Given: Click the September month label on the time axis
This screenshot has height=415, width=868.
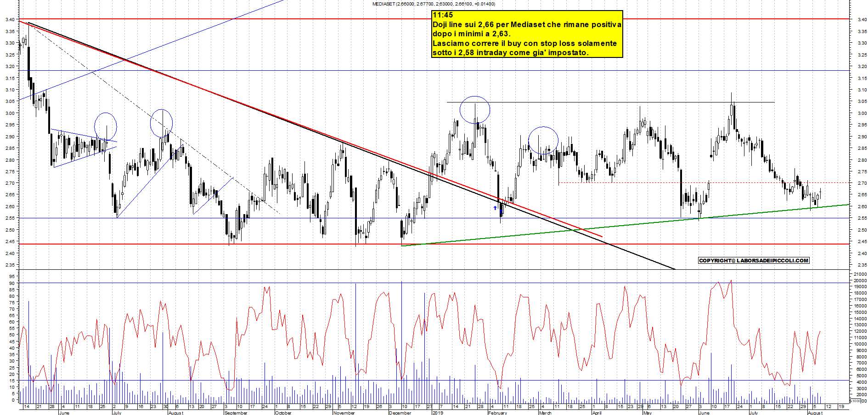Looking at the screenshot, I should pyautogui.click(x=236, y=413).
